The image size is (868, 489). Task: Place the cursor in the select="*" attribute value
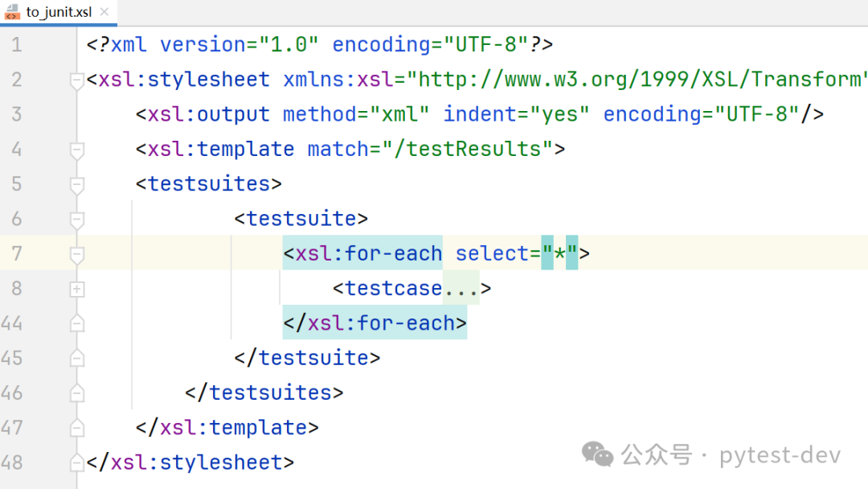point(559,253)
